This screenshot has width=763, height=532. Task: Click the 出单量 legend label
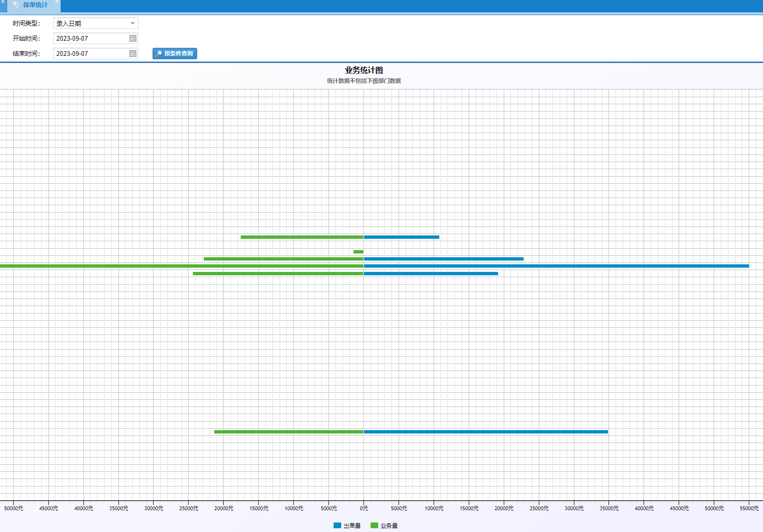pyautogui.click(x=352, y=526)
